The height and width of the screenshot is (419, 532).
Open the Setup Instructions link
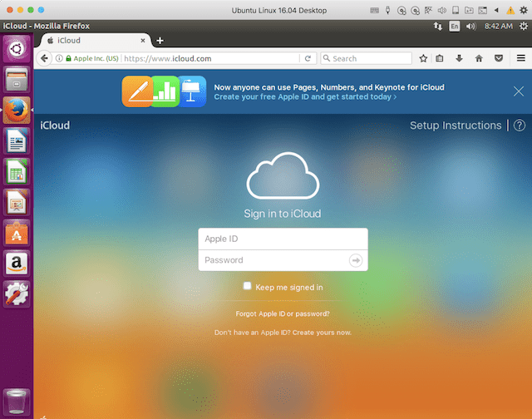[x=456, y=126]
